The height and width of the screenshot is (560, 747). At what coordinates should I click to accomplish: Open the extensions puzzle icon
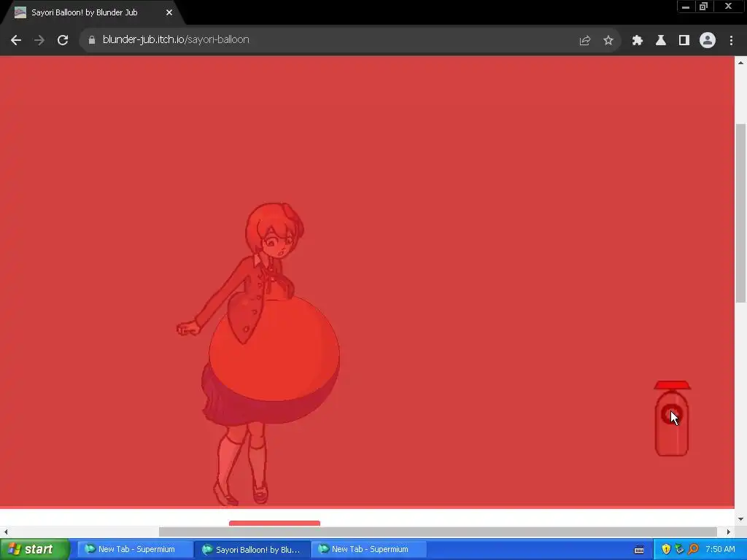[638, 41]
